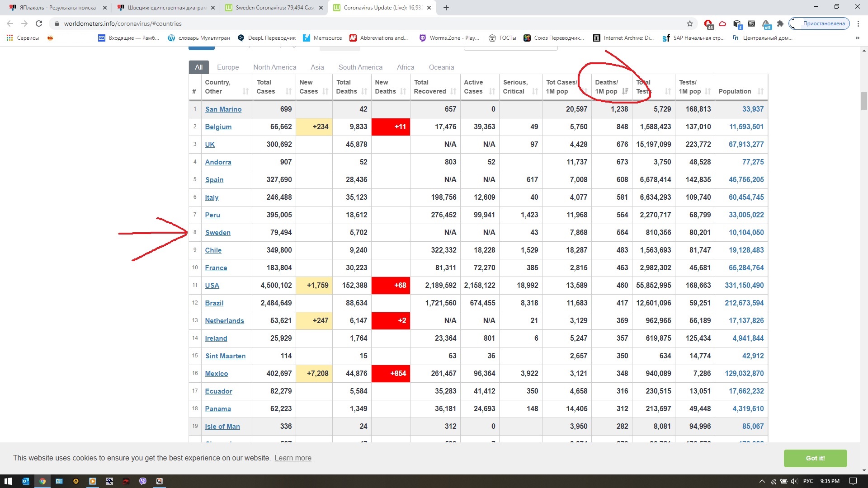Image resolution: width=868 pixels, height=488 pixels.
Task: Sort the table by Population
Action: (741, 87)
